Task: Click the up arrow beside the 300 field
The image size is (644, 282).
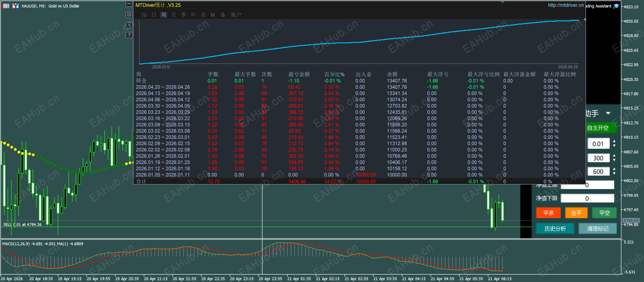Action: (x=614, y=156)
